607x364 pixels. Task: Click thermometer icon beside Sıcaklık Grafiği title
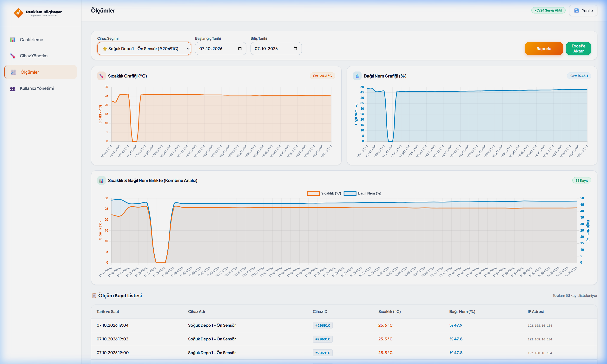point(101,76)
